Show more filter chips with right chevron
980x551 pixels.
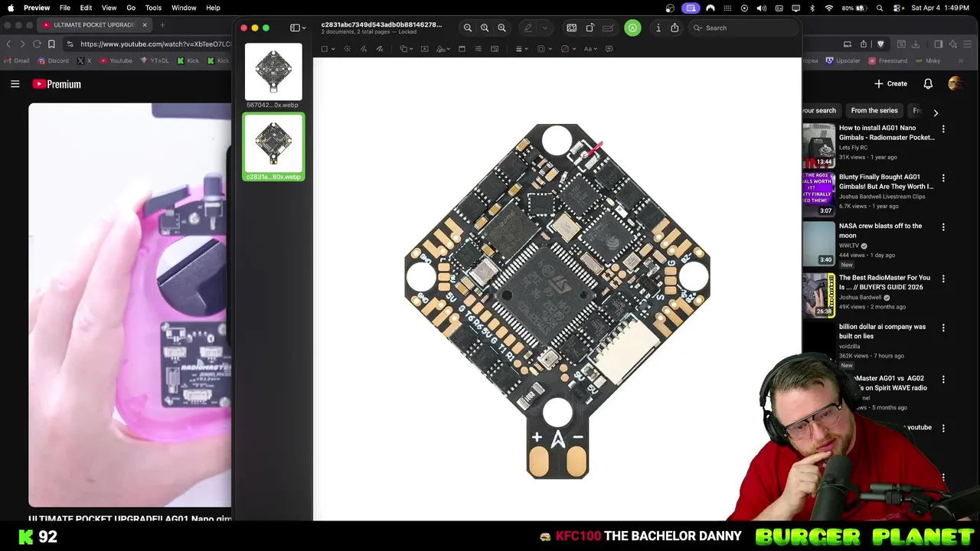936,112
